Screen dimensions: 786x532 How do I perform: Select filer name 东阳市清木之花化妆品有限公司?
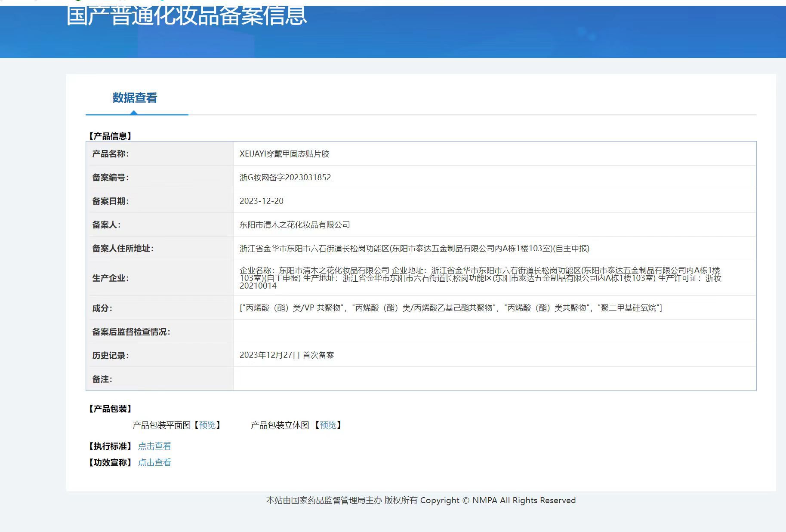tap(295, 225)
